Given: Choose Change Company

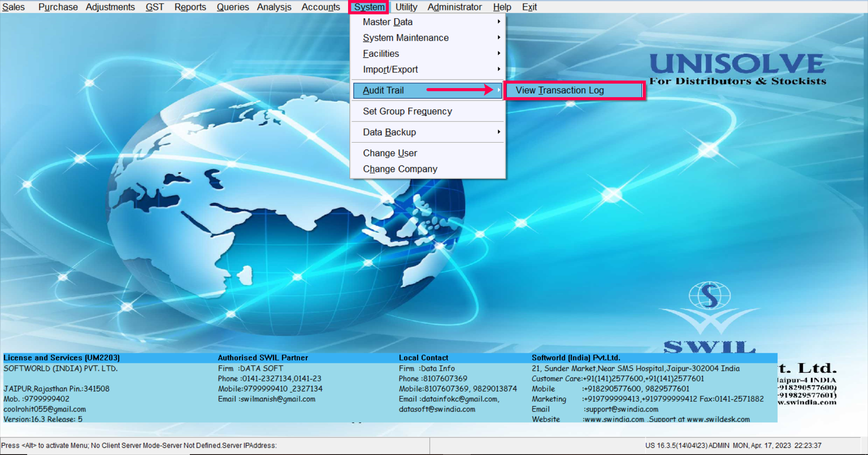Looking at the screenshot, I should click(428, 169).
